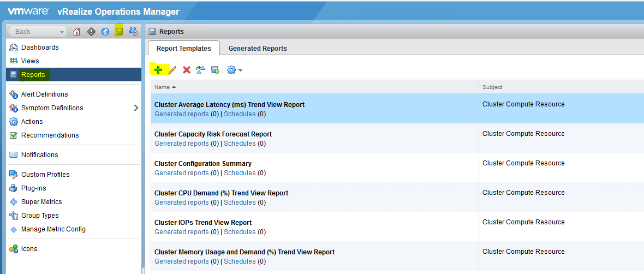Image resolution: width=644 pixels, height=274 pixels.
Task: Switch to the Generated Reports tab
Action: (258, 48)
